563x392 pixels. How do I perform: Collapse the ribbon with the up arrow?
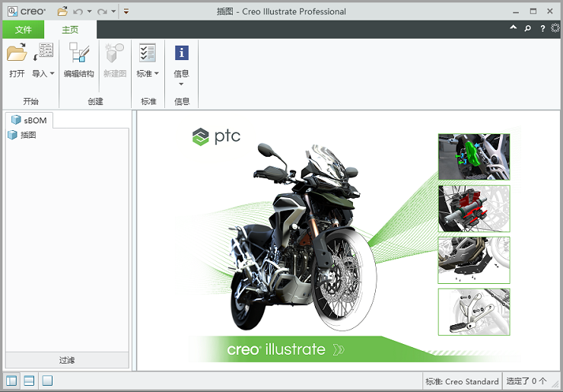coord(513,27)
